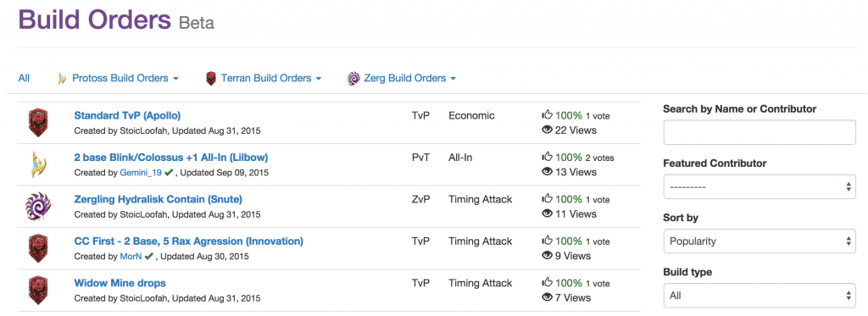Viewport: 868px width, 316px height.
Task: Select the All filter tab
Action: 24,78
